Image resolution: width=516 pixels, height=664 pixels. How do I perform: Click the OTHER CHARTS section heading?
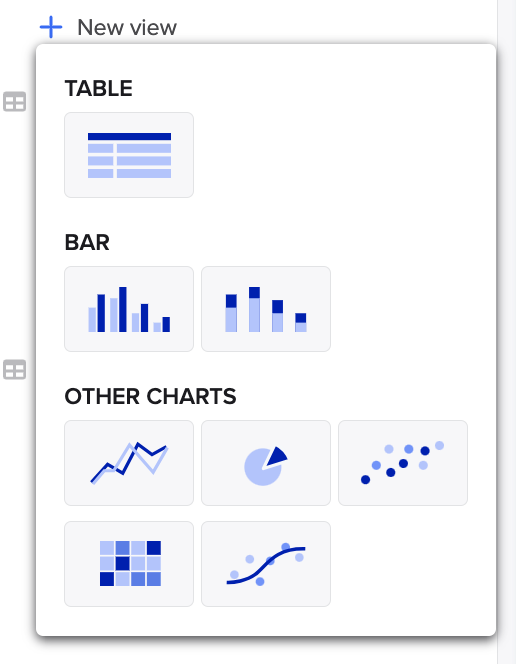click(150, 396)
